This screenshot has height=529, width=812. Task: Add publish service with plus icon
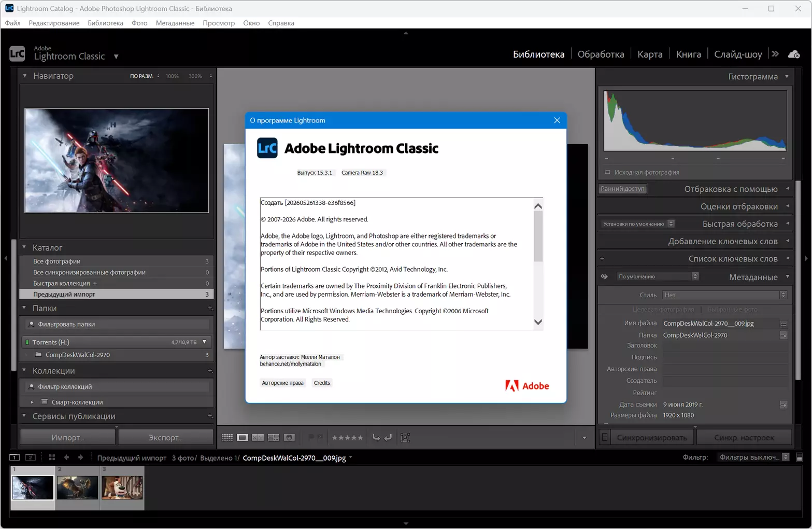pyautogui.click(x=210, y=416)
